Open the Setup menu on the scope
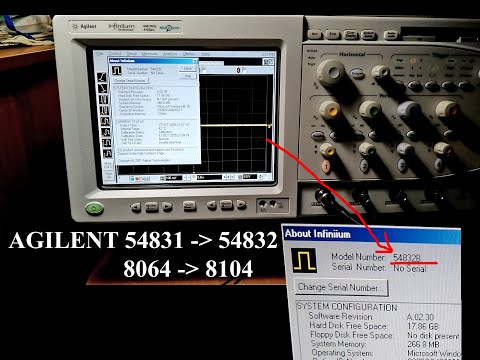This screenshot has width=480, height=360. coord(132,53)
